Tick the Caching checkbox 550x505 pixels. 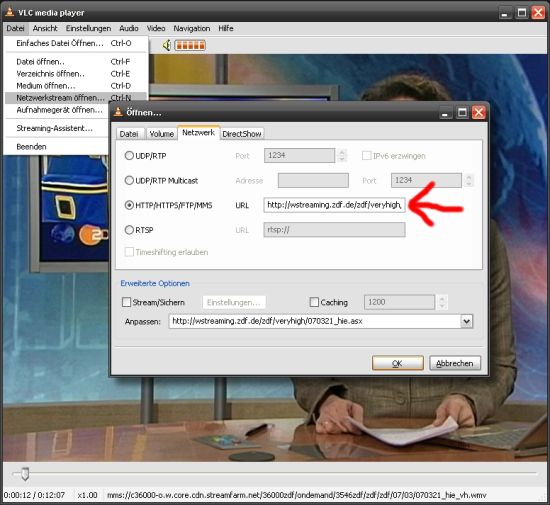(314, 302)
